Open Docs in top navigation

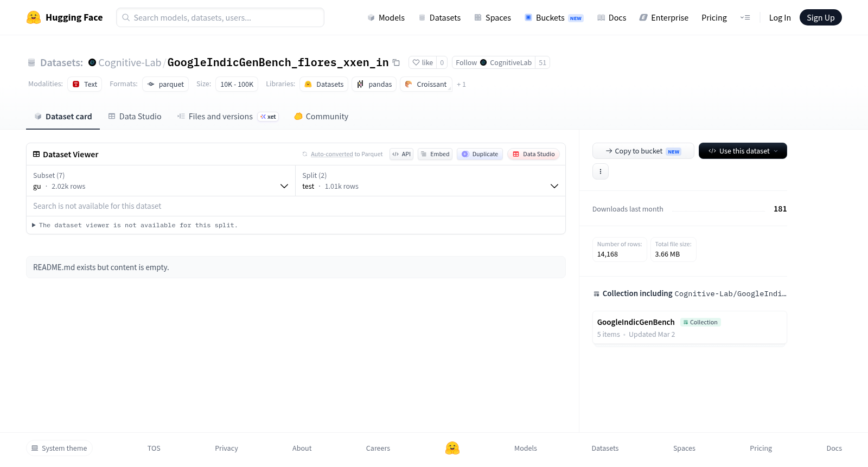tap(611, 17)
